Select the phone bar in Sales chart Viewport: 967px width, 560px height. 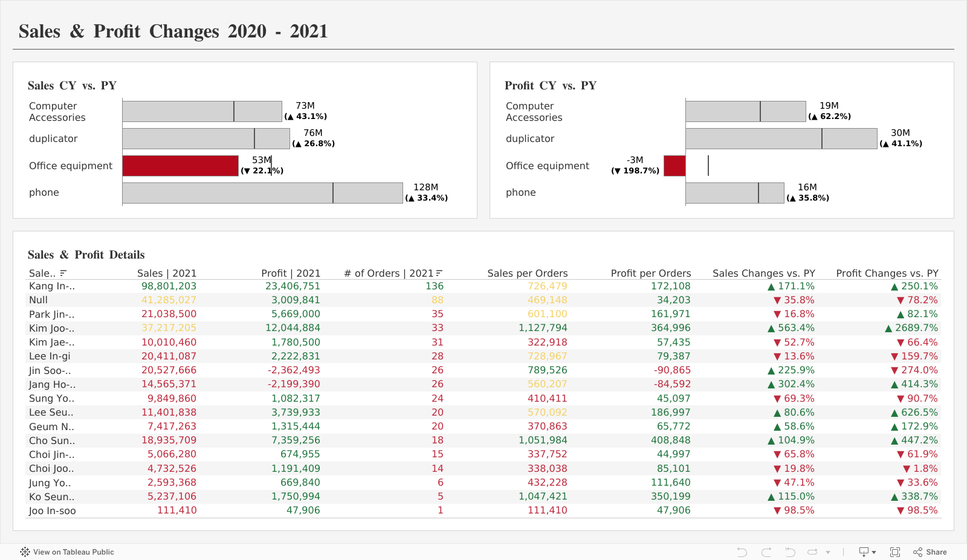click(262, 193)
